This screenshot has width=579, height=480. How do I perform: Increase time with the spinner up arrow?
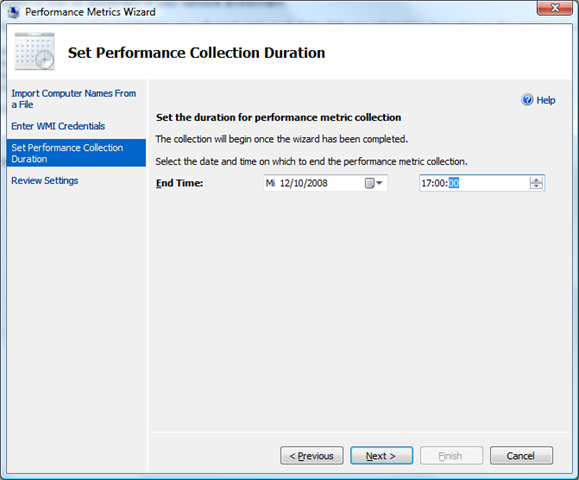click(x=536, y=180)
